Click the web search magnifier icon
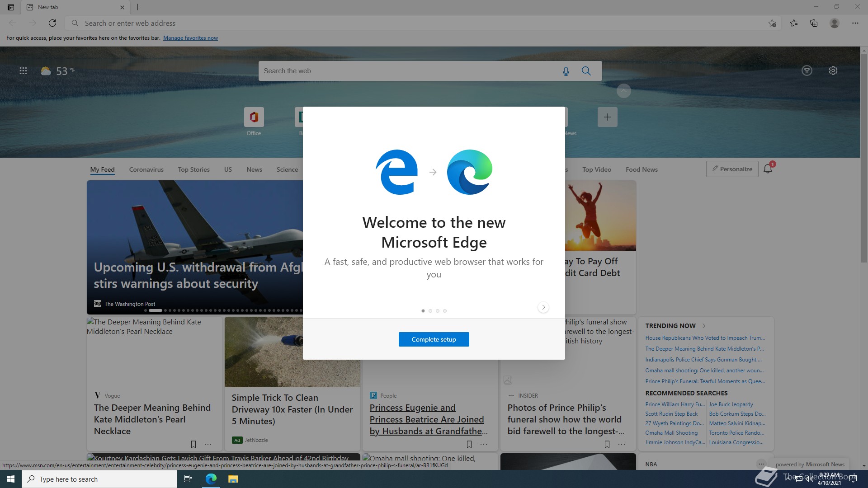868x488 pixels. click(586, 71)
